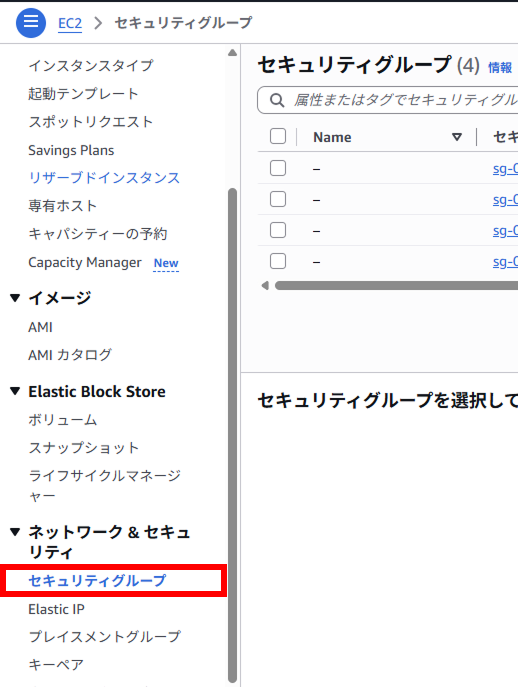The image size is (518, 687).
Task: Click the 情報 info link
Action: (x=500, y=67)
